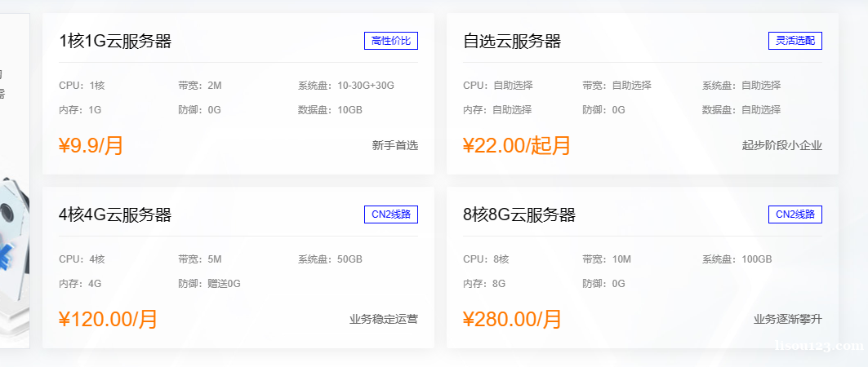Image resolution: width=868 pixels, height=367 pixels.
Task: Click the 防御：赠送0G spec text
Action: 209,284
